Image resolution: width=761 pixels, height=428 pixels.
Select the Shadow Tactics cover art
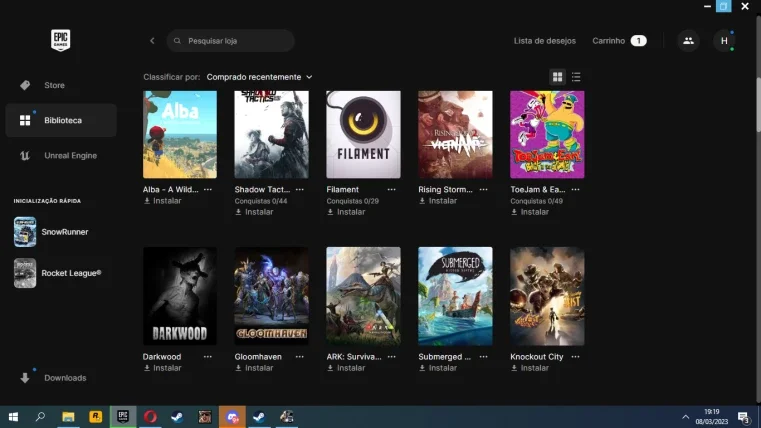[x=271, y=134]
